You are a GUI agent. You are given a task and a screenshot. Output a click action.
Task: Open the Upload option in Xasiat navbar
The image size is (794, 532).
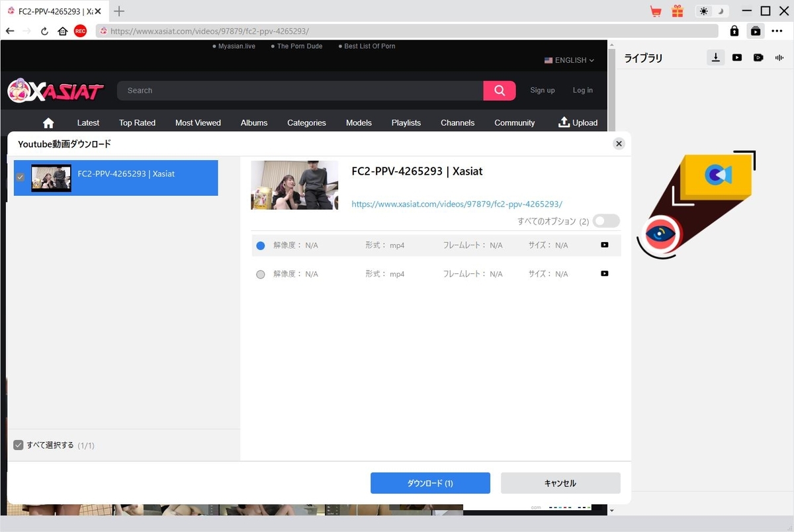click(578, 122)
